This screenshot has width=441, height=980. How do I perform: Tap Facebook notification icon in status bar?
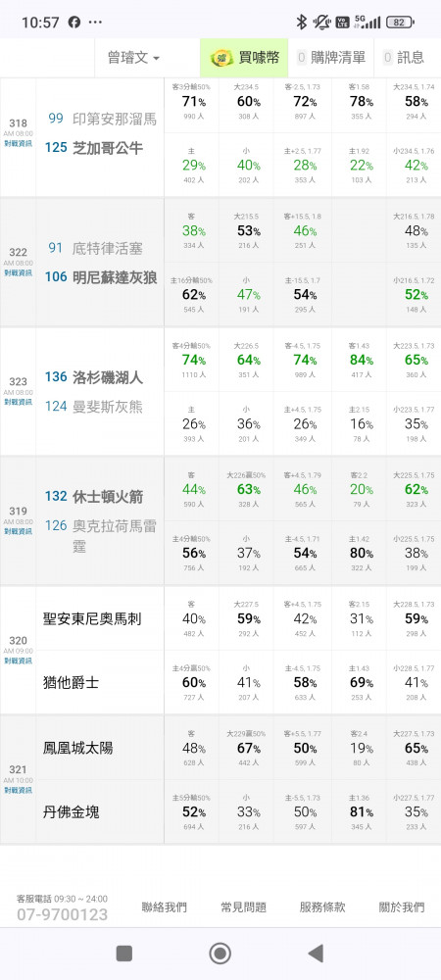click(x=73, y=23)
